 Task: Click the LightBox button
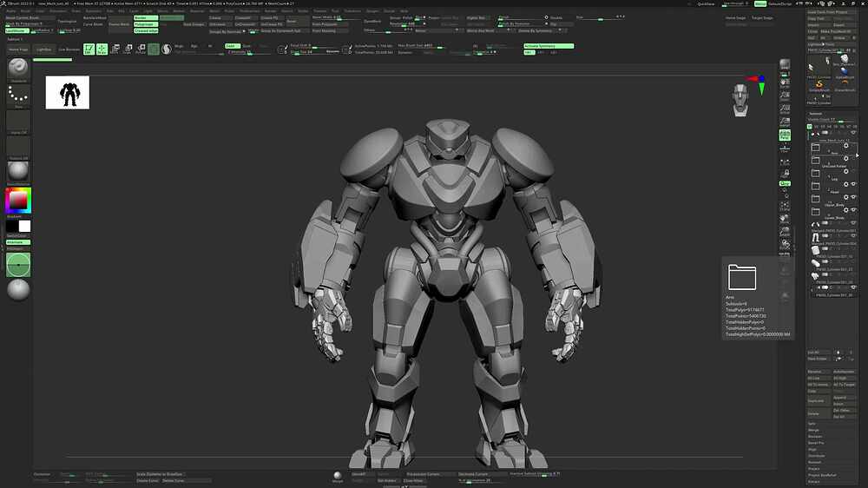coord(43,49)
